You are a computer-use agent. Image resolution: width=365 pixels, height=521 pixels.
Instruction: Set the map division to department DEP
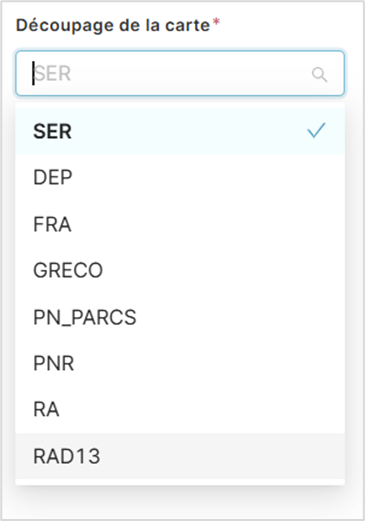point(180,177)
